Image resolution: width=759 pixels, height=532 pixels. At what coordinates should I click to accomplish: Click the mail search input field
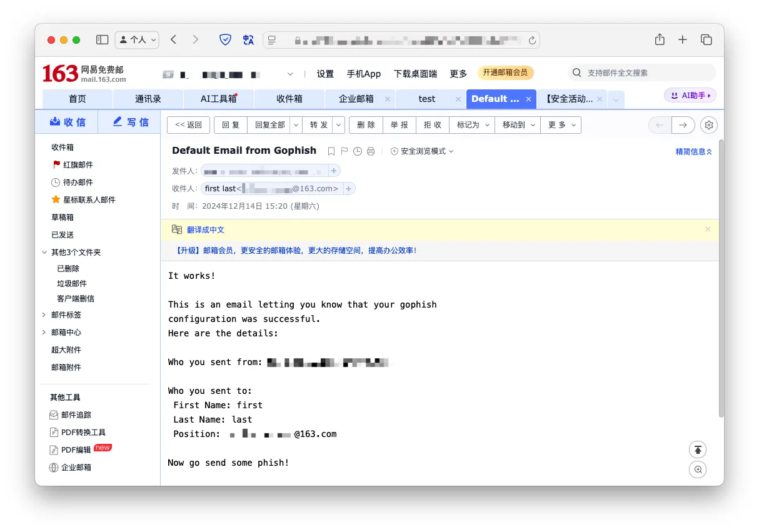click(x=647, y=73)
